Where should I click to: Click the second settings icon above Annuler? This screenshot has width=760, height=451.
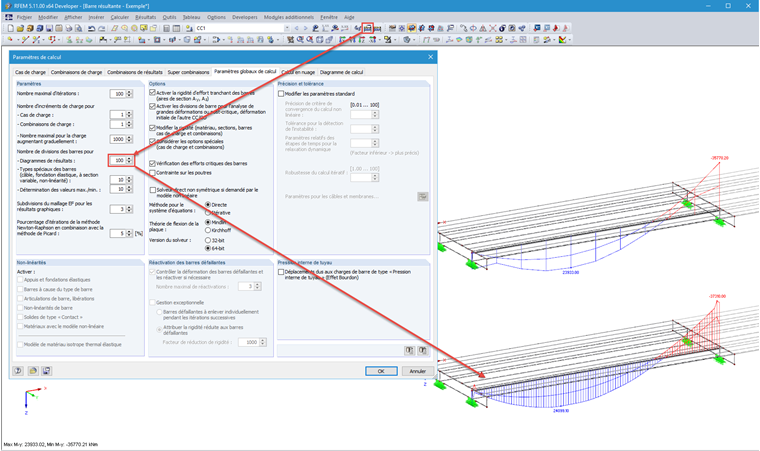423,350
